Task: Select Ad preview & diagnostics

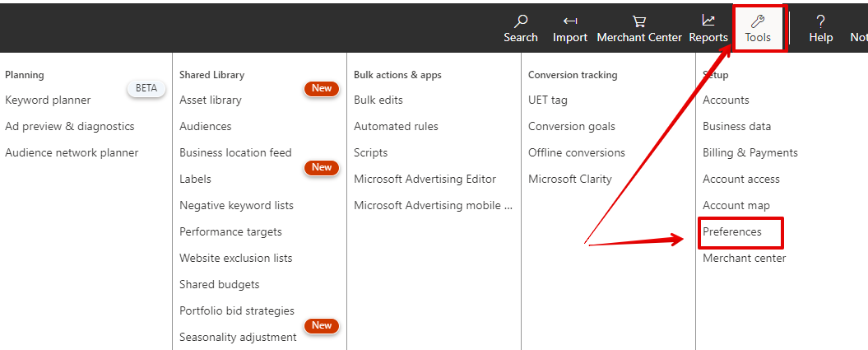Action: [69, 126]
